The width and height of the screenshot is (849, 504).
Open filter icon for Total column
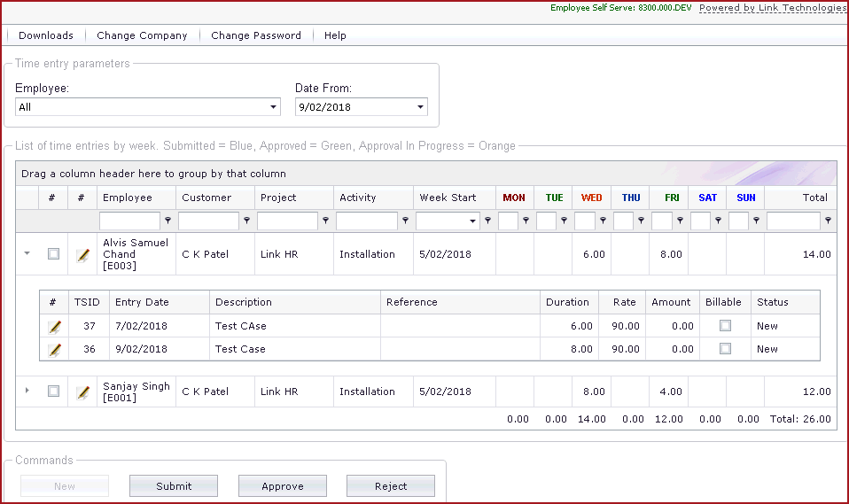828,221
